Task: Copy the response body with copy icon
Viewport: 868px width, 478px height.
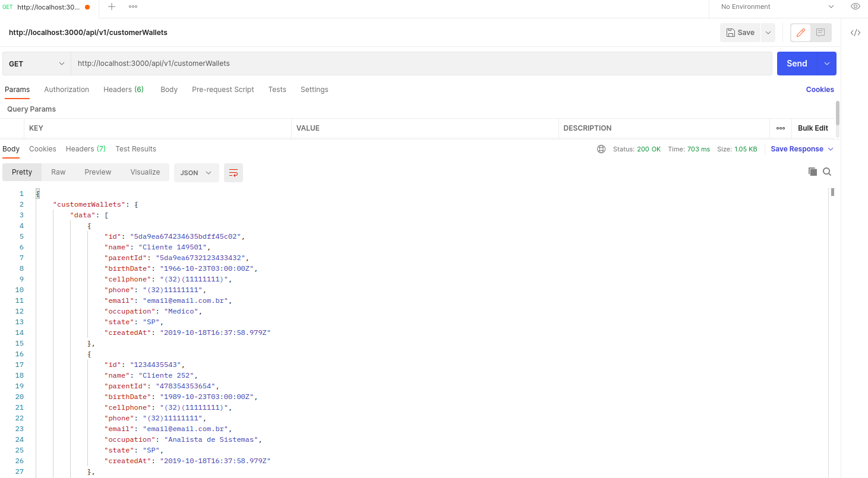Action: coord(813,172)
